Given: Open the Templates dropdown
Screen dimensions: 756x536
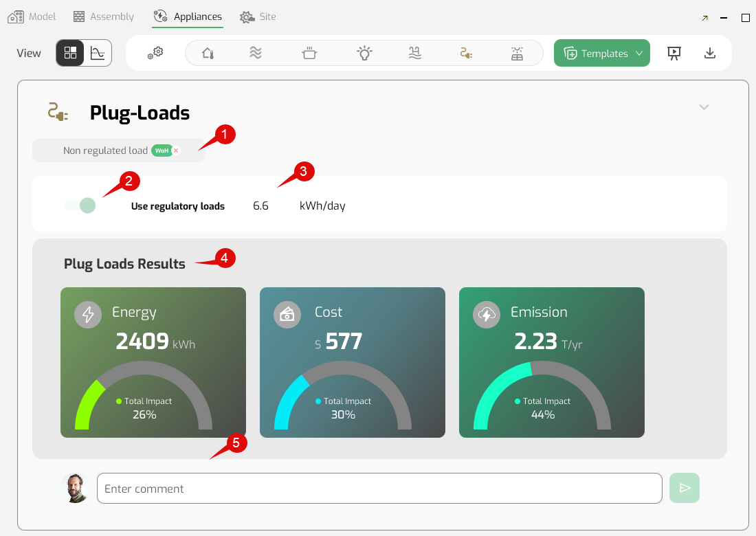Looking at the screenshot, I should 602,53.
